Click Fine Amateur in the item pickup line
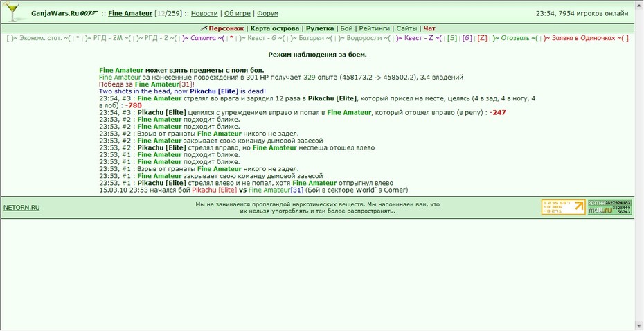This screenshot has width=644, height=331. coord(121,70)
